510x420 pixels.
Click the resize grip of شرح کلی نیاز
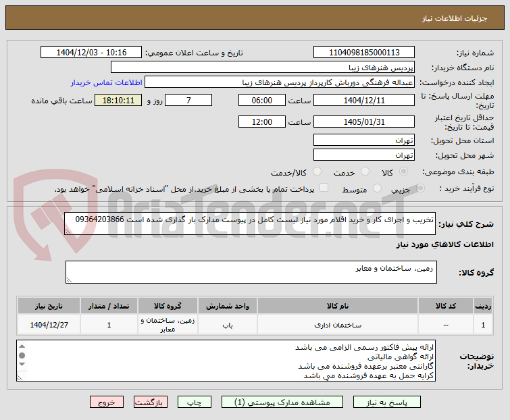[68, 232]
